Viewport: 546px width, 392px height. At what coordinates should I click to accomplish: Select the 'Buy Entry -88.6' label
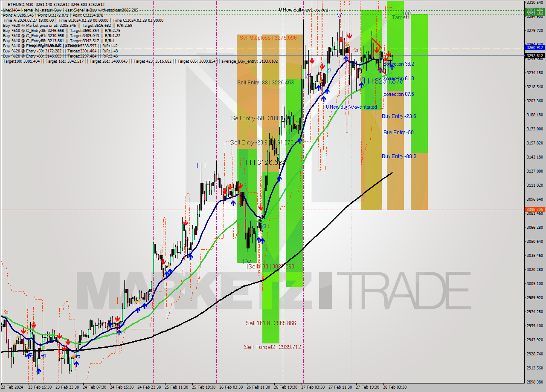[x=399, y=156]
